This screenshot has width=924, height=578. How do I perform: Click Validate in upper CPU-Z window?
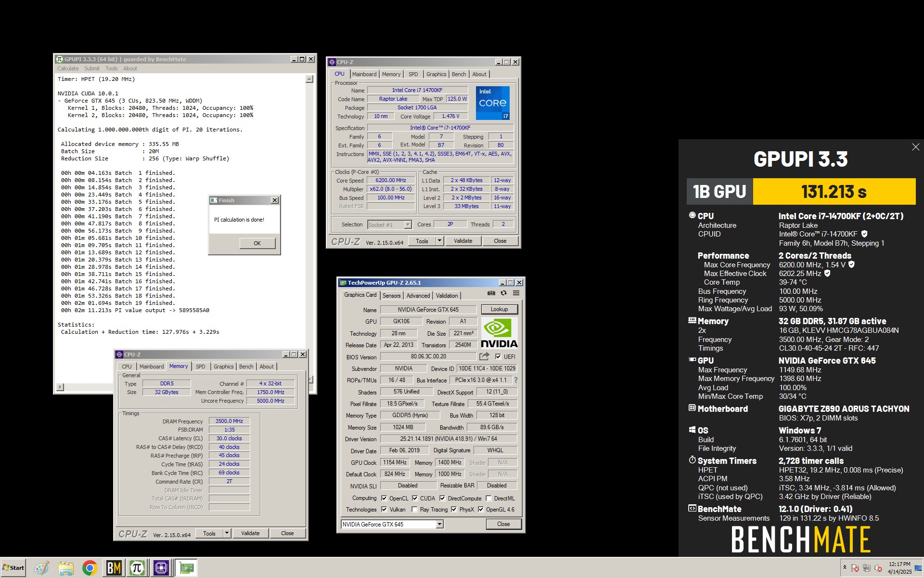click(x=463, y=241)
